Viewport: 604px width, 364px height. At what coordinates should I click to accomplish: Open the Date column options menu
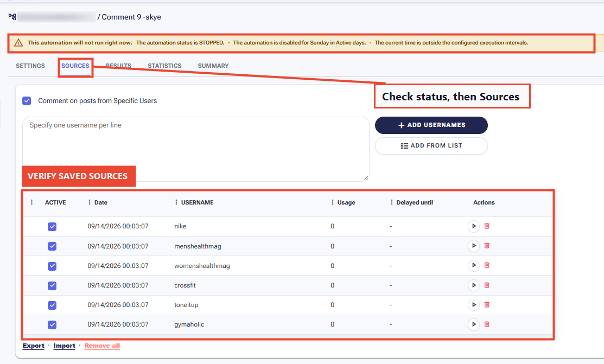tap(90, 202)
